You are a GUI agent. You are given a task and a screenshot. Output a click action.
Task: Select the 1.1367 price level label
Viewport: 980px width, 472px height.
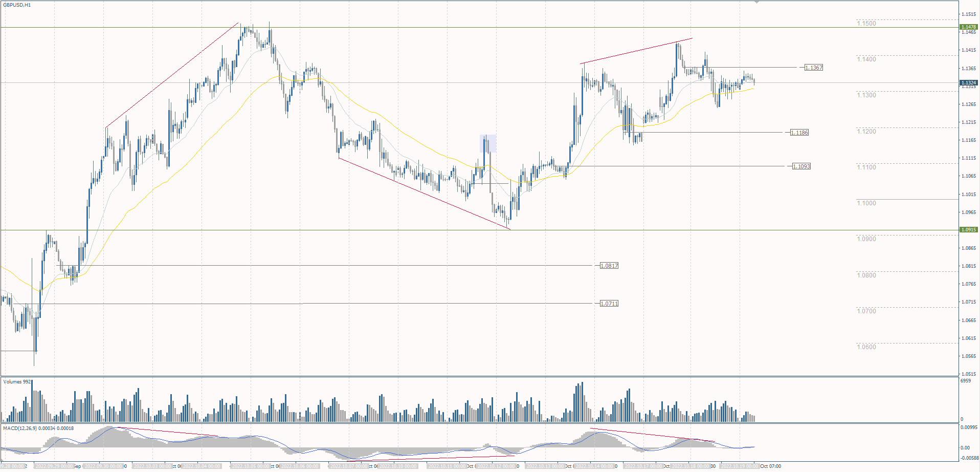(813, 68)
